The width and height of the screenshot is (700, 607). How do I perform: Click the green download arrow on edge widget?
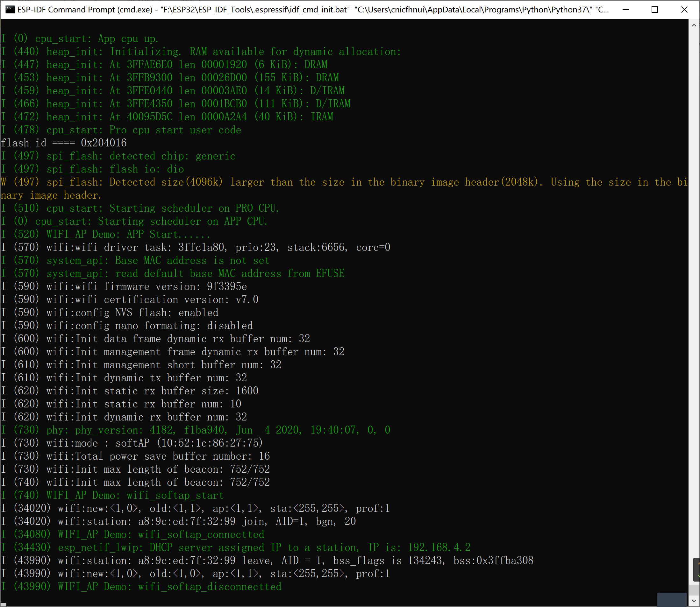pos(699,576)
